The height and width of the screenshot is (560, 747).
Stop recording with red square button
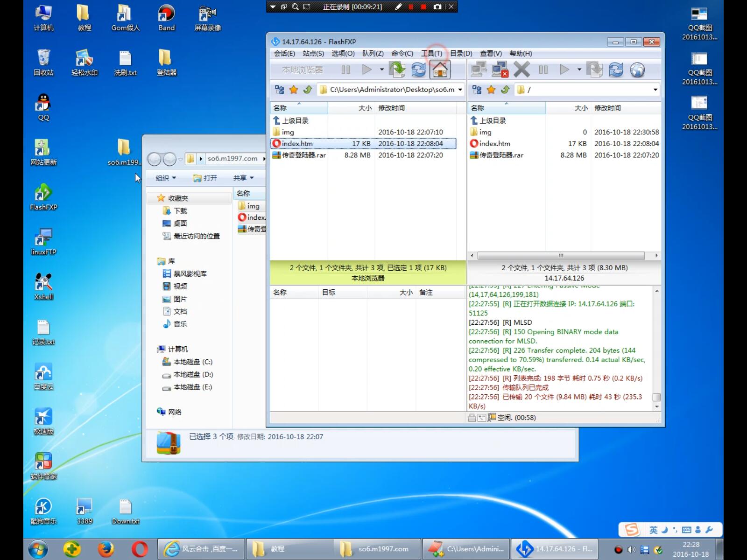pyautogui.click(x=423, y=7)
